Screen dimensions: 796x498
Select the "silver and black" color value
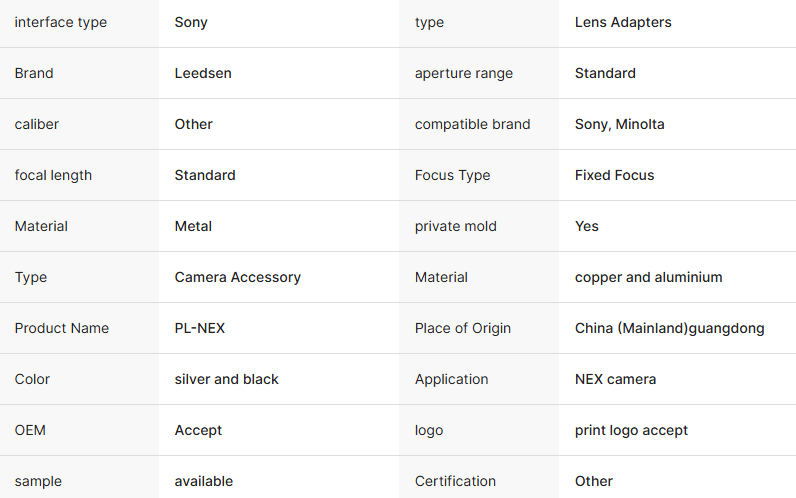[226, 379]
